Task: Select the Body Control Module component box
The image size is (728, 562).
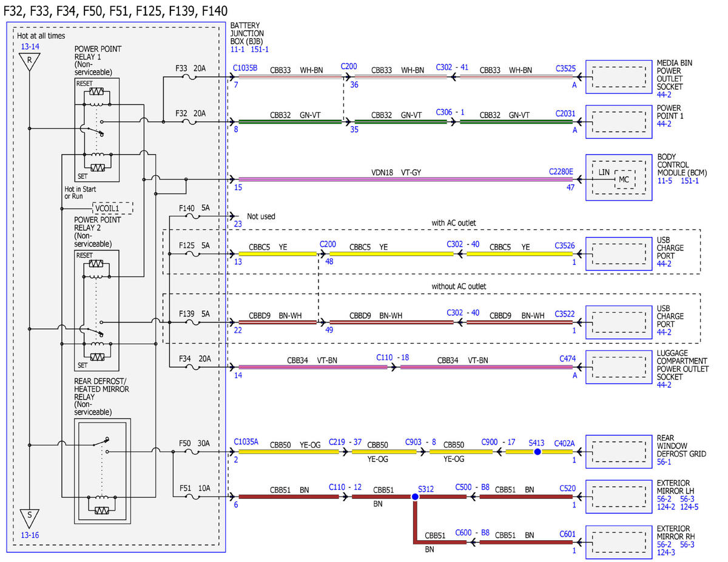Action: pyautogui.click(x=618, y=177)
